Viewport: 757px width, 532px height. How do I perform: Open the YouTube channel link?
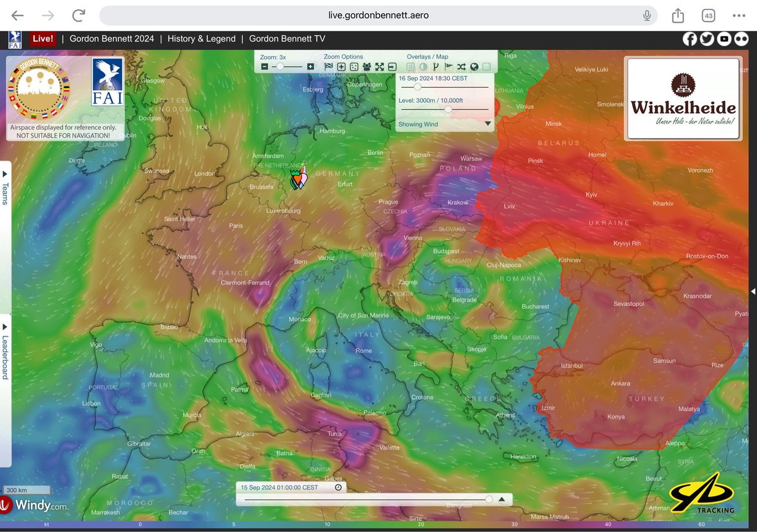(x=724, y=39)
